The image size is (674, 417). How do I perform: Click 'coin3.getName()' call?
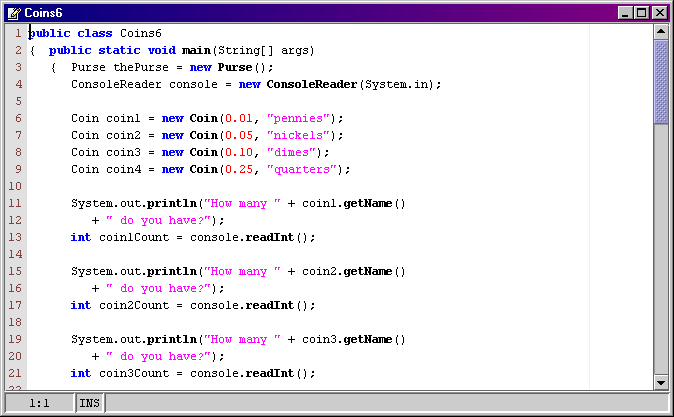(x=353, y=339)
